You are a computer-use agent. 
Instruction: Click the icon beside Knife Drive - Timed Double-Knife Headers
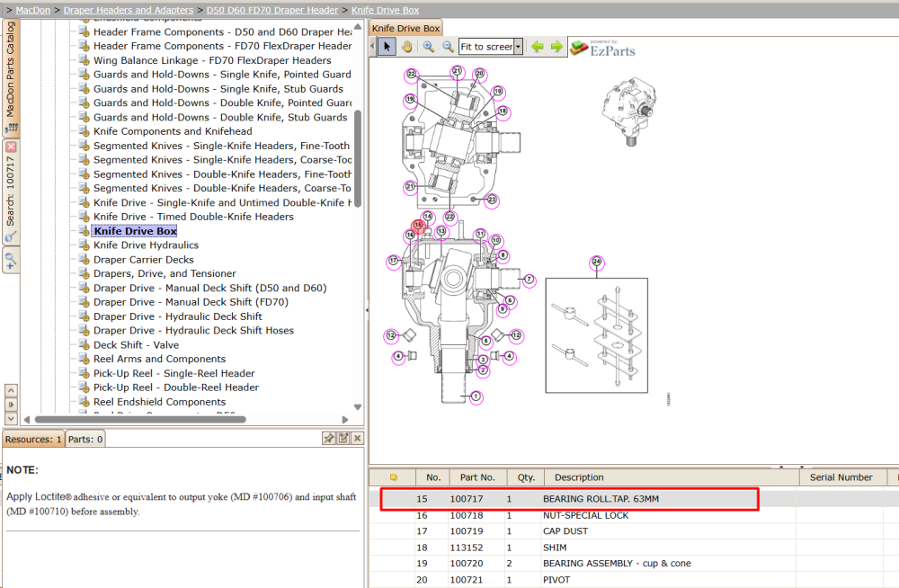click(x=85, y=217)
